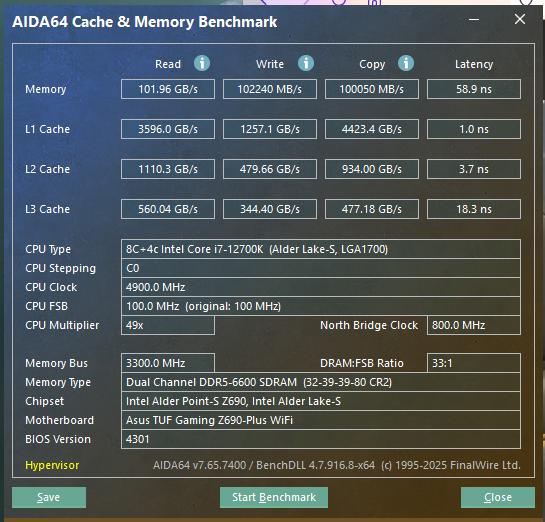Click the yellow Hypervisor label

pyautogui.click(x=52, y=465)
